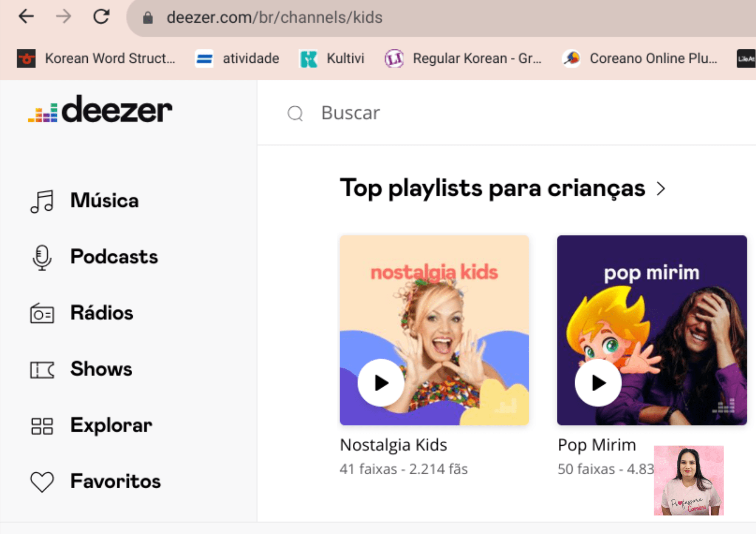Click the magnifying glass search icon
The width and height of the screenshot is (756, 534).
295,113
